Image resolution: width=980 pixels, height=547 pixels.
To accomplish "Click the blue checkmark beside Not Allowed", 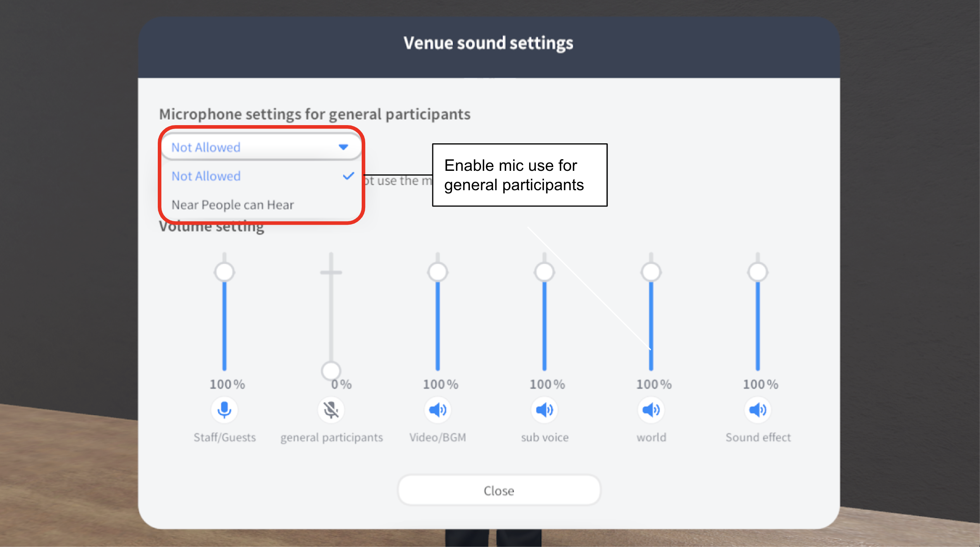I will [349, 176].
